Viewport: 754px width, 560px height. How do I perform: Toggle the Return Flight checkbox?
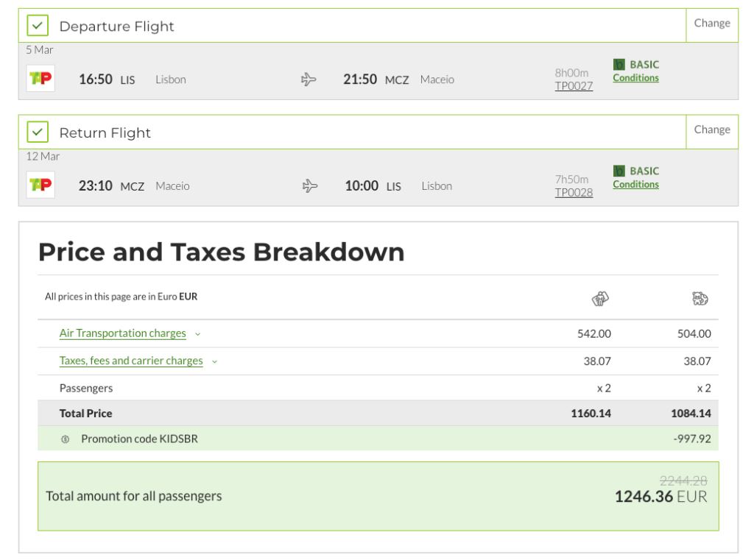tap(37, 132)
